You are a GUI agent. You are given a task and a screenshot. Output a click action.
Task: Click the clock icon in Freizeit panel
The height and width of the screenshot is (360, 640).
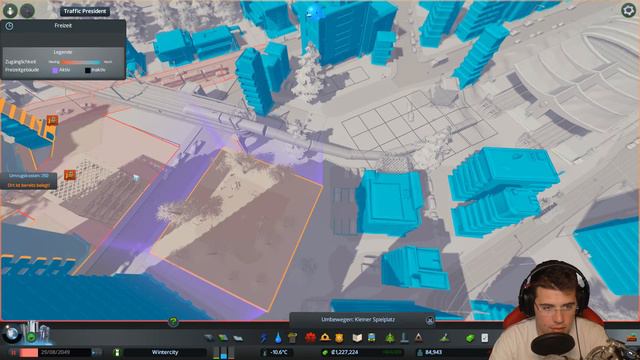pos(9,26)
